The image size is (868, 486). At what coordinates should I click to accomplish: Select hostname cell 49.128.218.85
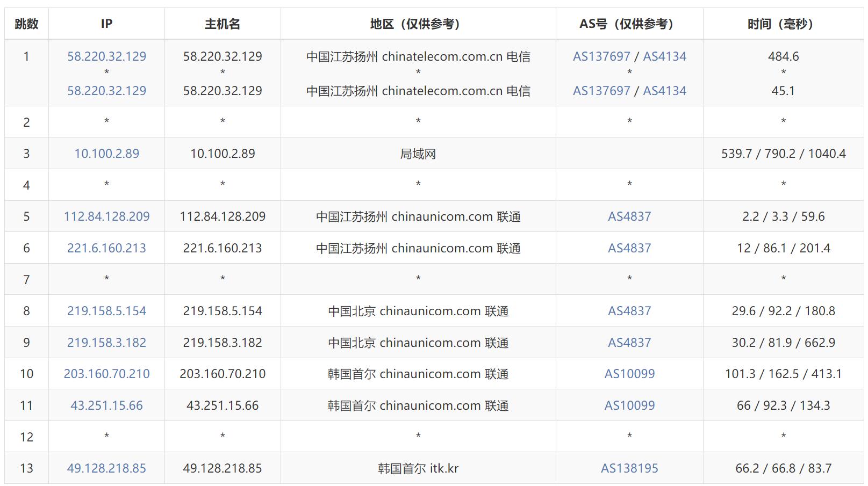click(x=223, y=468)
